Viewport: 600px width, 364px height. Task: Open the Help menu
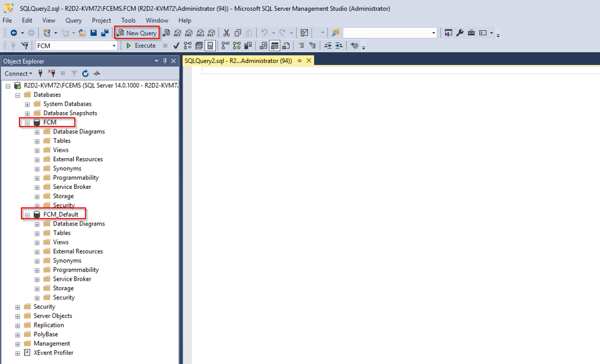pos(185,20)
